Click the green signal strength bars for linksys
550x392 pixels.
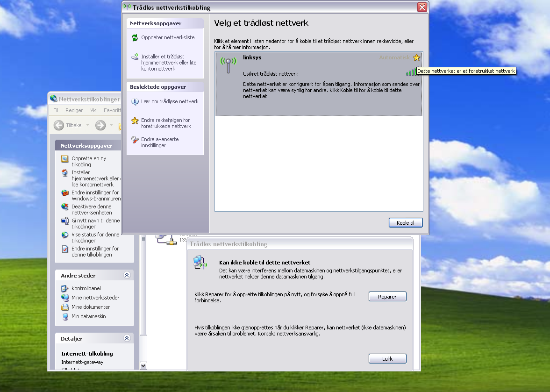[x=411, y=72]
